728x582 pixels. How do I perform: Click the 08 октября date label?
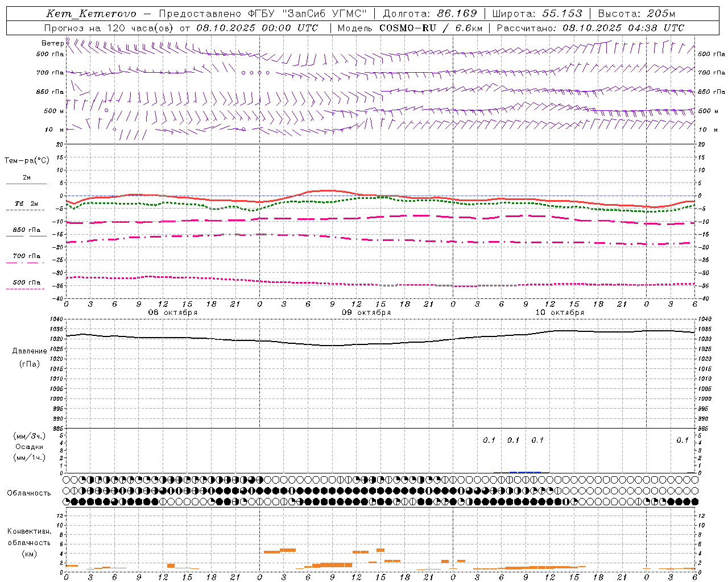(x=173, y=312)
